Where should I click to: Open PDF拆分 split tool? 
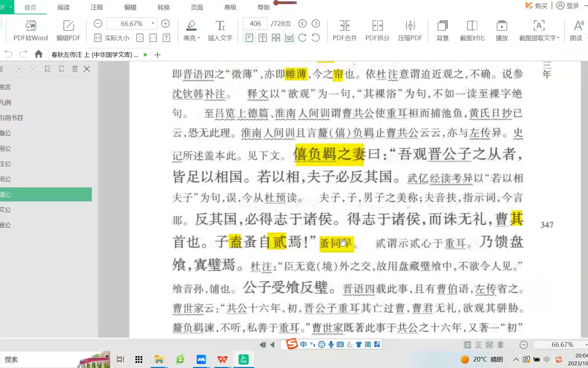[377, 31]
